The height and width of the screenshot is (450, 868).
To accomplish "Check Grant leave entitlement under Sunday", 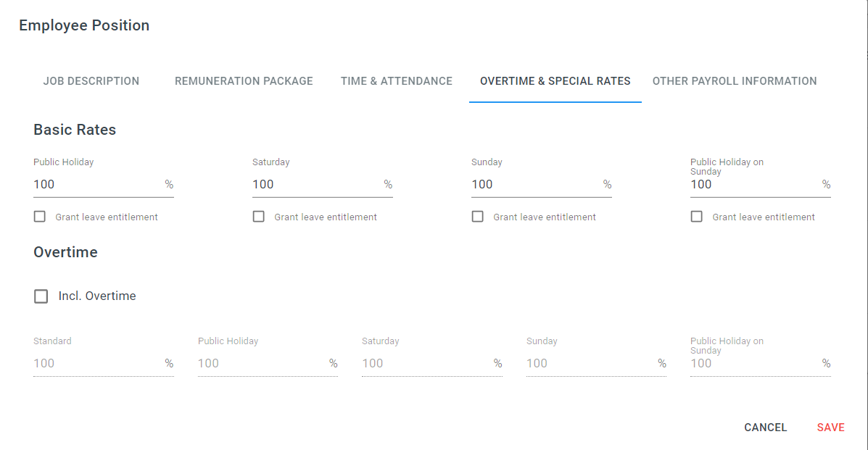I will [x=478, y=217].
